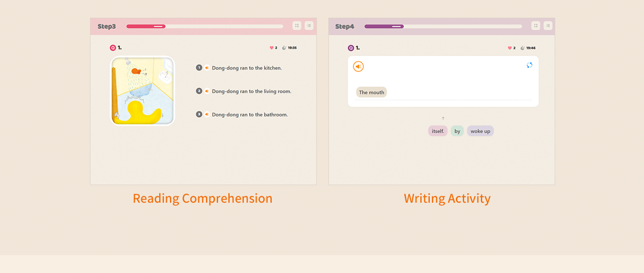Click the bathroom shower illustration
644x273 pixels.
point(143,91)
